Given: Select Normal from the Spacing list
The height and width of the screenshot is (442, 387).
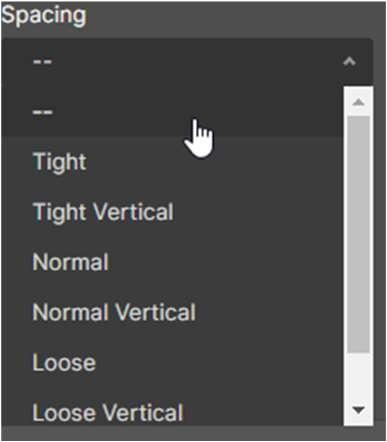Looking at the screenshot, I should pos(172,262).
